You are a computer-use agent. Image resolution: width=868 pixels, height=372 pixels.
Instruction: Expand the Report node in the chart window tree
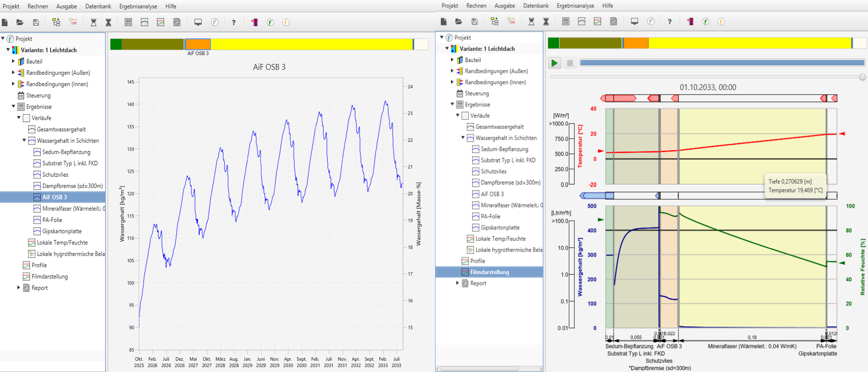click(x=18, y=288)
